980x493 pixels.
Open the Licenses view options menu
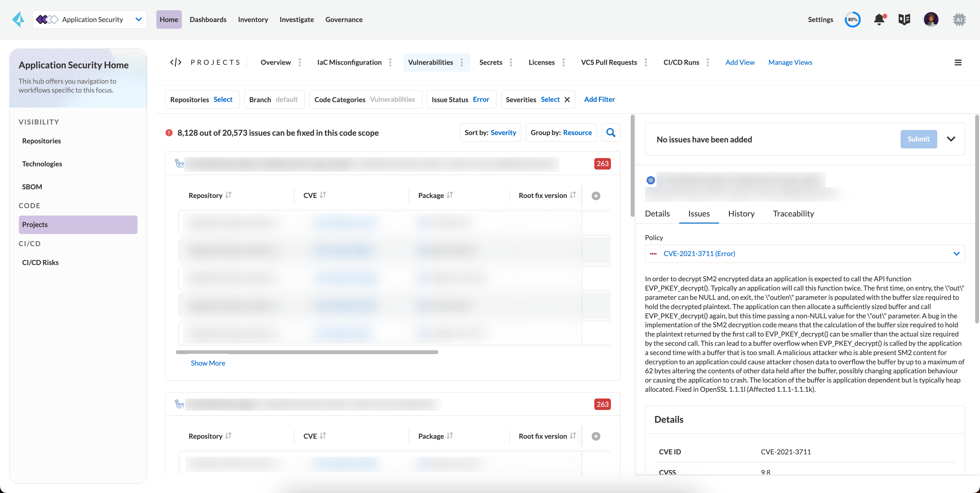point(563,63)
